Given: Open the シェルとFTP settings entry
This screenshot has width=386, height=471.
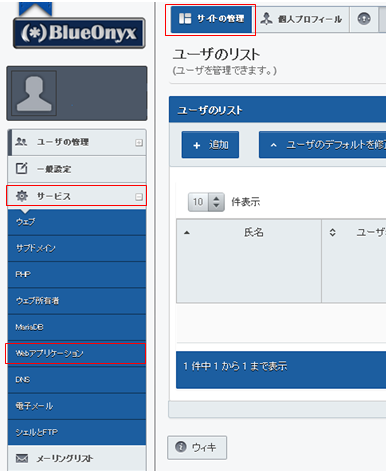Looking at the screenshot, I should click(x=77, y=432).
